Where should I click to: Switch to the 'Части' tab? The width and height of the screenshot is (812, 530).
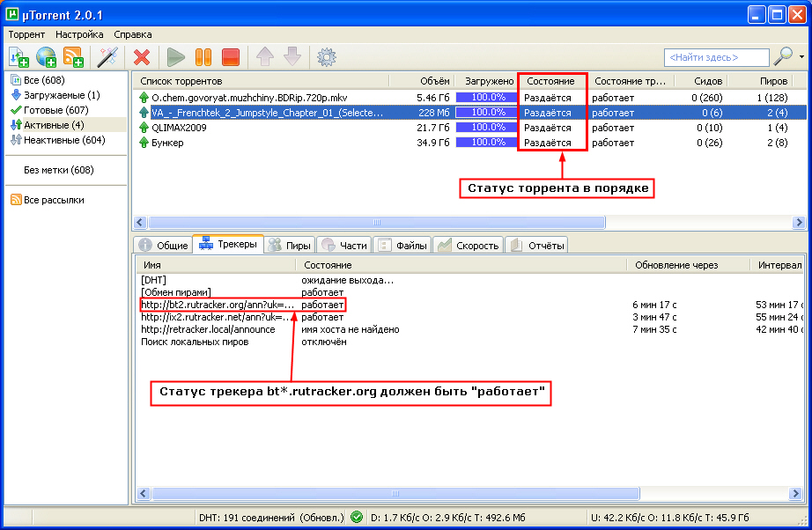tap(344, 245)
